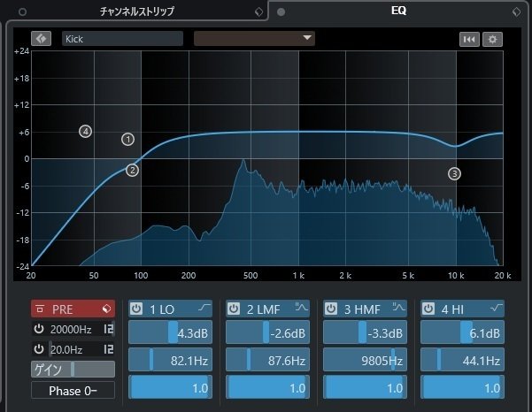This screenshot has width=532, height=412.
Task: Click the Kick channel name field
Action: click(122, 39)
